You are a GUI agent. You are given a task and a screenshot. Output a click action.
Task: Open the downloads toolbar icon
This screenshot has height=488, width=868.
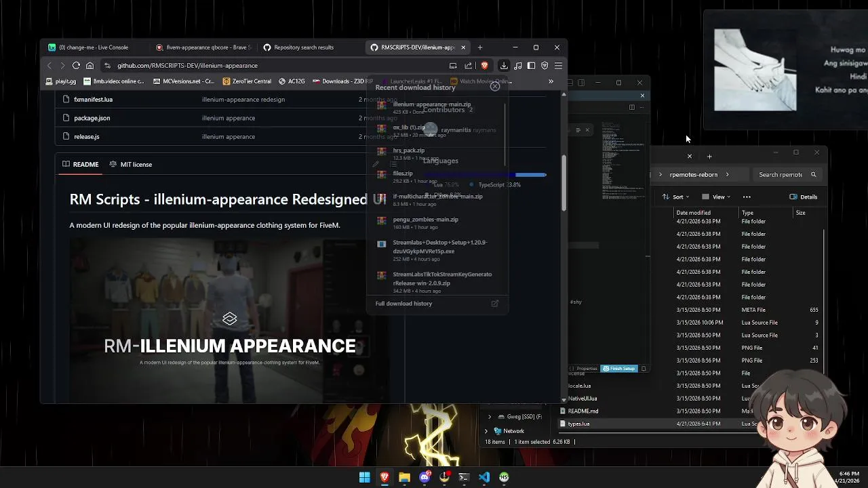coord(504,66)
